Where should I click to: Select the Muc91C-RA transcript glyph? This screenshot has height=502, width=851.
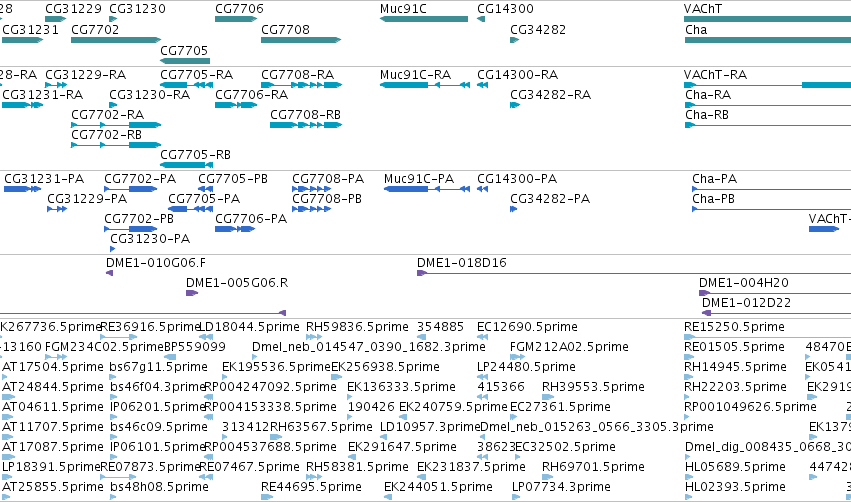pos(425,85)
